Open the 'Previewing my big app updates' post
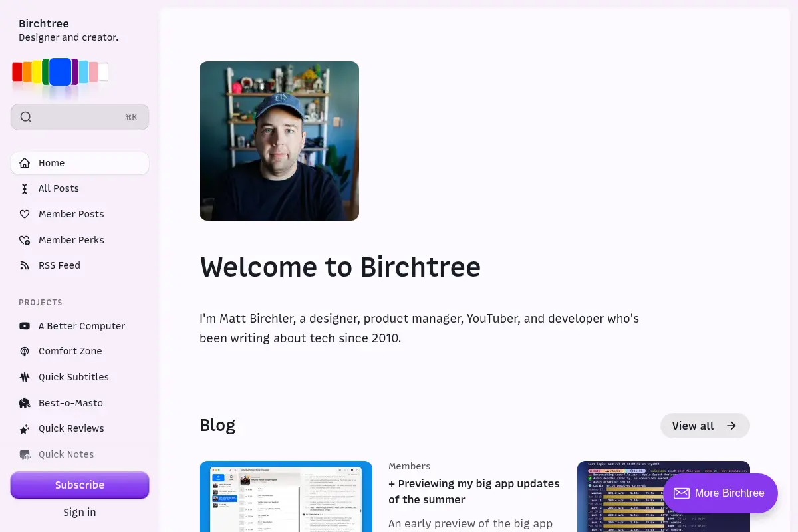 [x=473, y=491]
